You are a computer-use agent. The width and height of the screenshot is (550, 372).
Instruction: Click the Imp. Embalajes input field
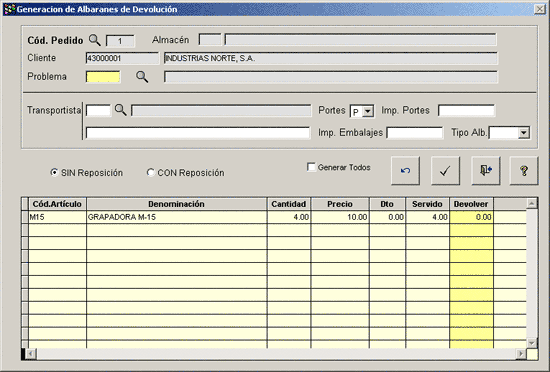tap(415, 133)
